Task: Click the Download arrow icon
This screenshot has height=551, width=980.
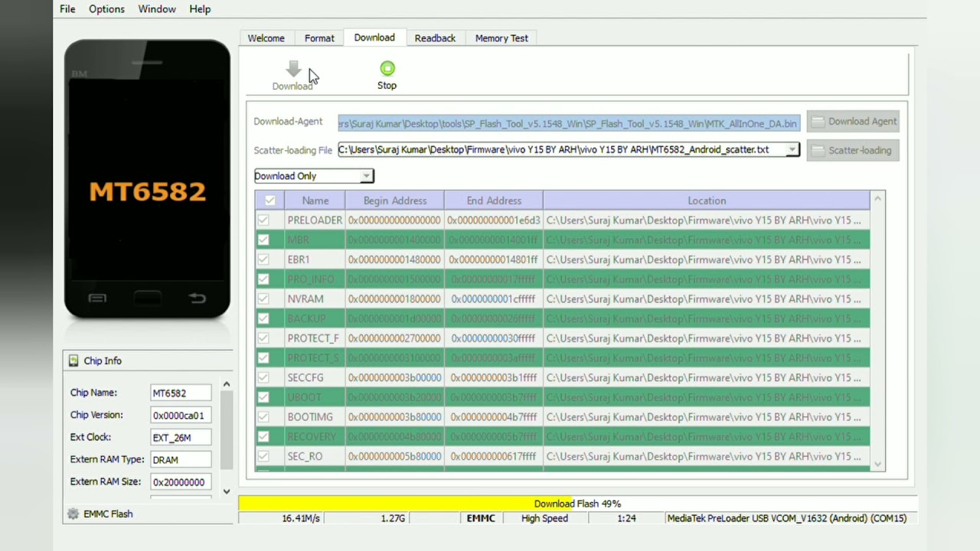Action: [x=293, y=70]
